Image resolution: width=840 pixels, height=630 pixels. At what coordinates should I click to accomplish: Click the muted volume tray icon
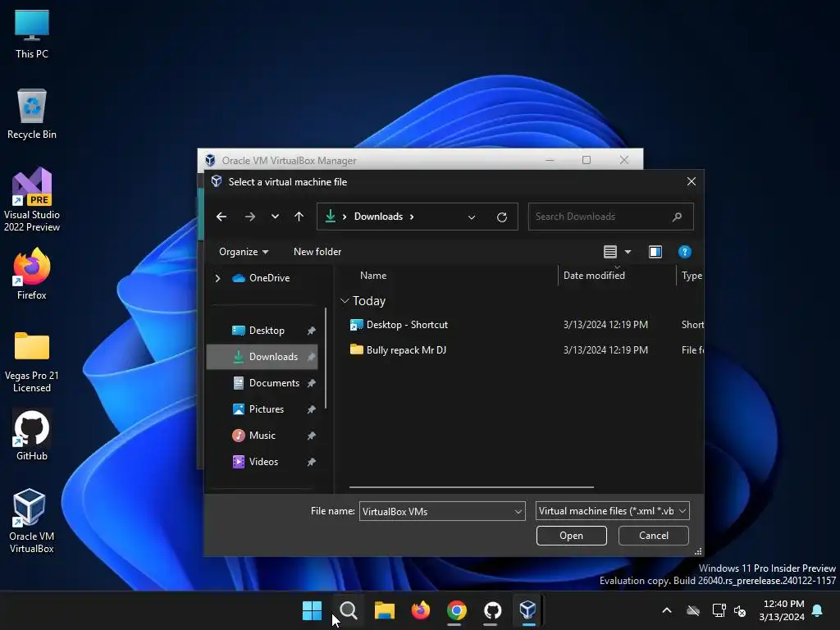740,610
